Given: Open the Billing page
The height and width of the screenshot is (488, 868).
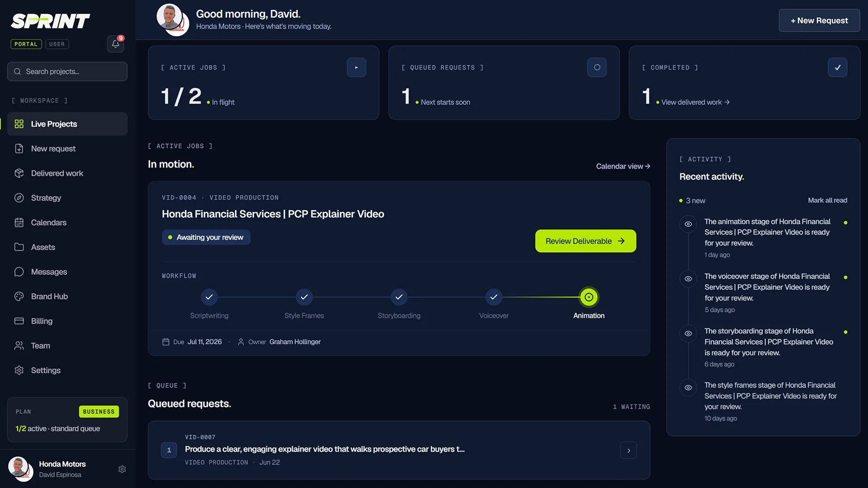Looking at the screenshot, I should (67, 321).
